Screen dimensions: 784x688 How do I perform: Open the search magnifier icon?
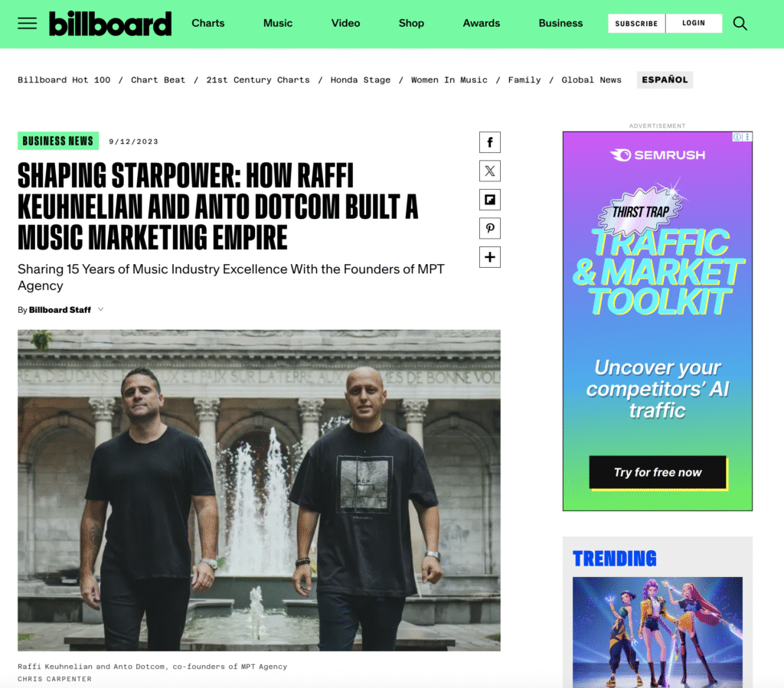(740, 24)
